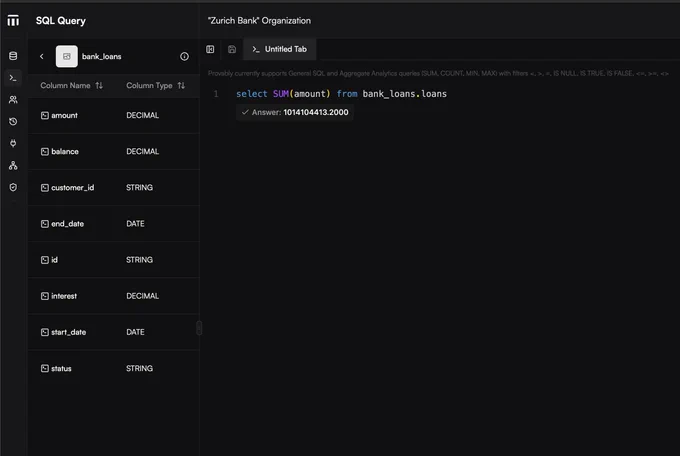Image resolution: width=680 pixels, height=456 pixels.
Task: Select the start_date column name
Action: 69,332
